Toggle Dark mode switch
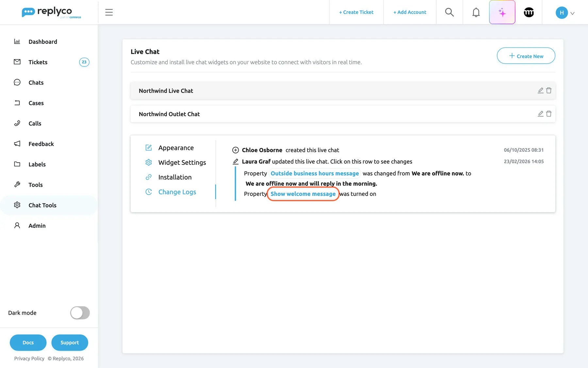 [80, 313]
